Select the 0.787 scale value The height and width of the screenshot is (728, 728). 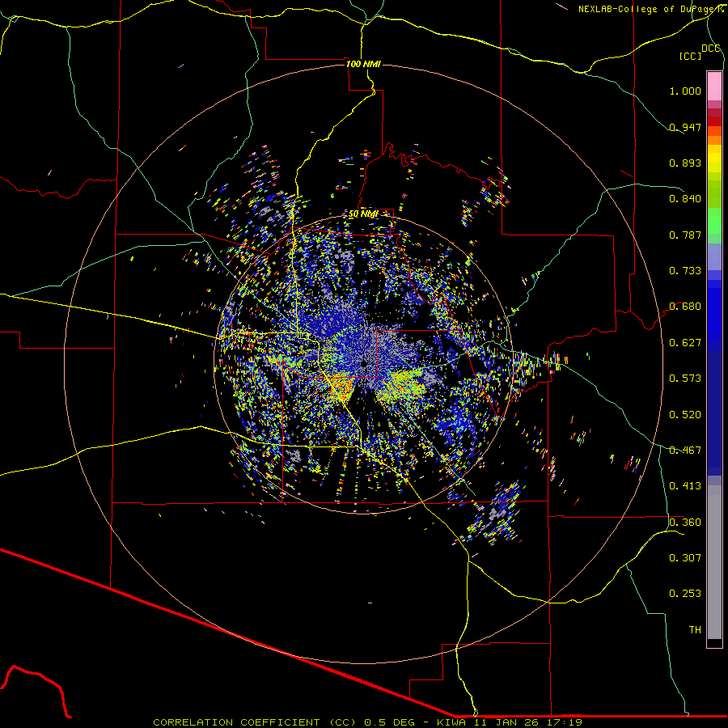coord(685,235)
